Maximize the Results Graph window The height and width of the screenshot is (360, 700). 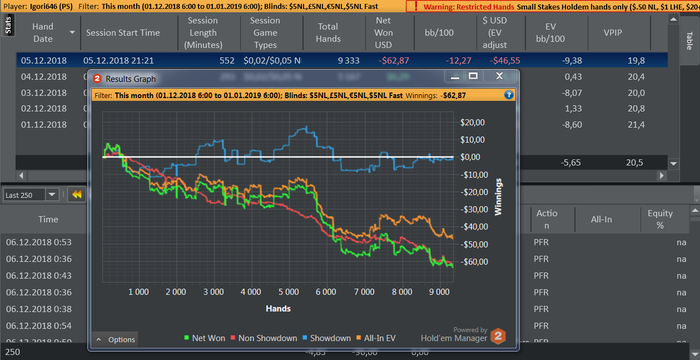click(x=473, y=76)
